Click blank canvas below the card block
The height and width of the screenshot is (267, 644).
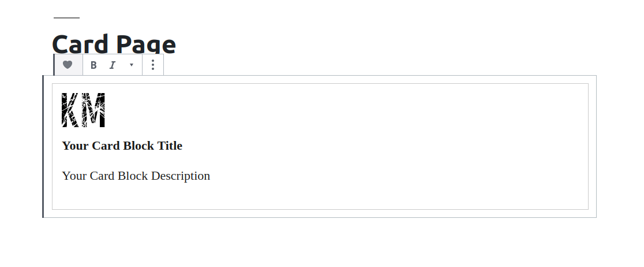[x=317, y=243]
